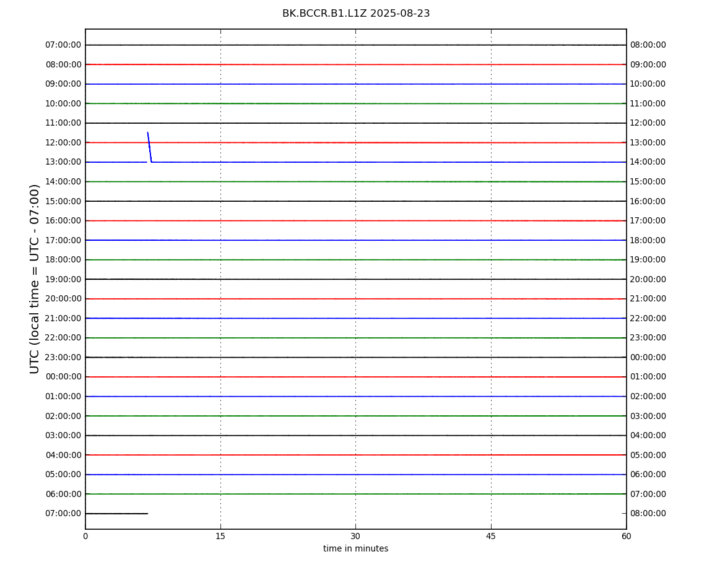Select left-axis label 23:00:00
The image size is (712, 588).
tap(63, 357)
